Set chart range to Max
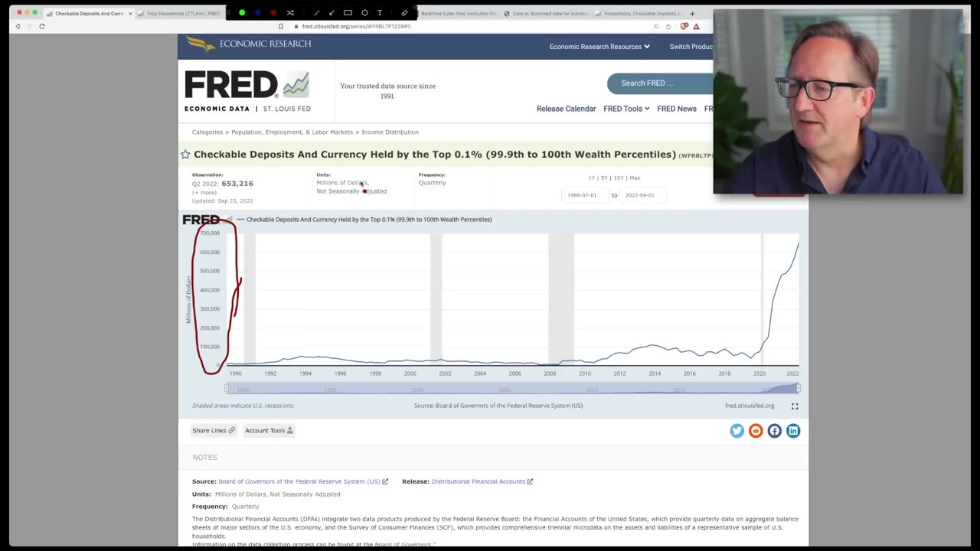This screenshot has height=551, width=980. coord(635,178)
